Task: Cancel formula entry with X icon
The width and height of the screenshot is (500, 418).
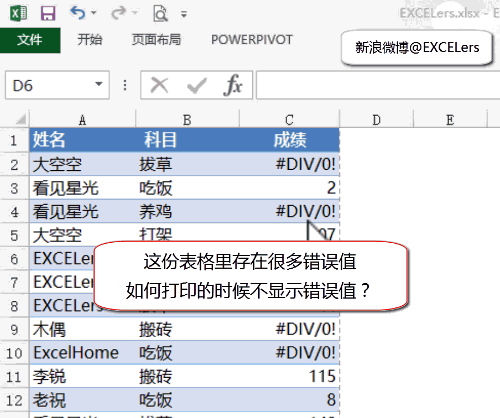Action: 159,85
